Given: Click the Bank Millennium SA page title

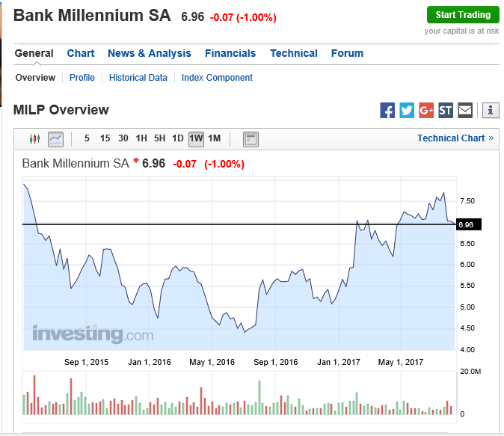Looking at the screenshot, I should coord(92,16).
